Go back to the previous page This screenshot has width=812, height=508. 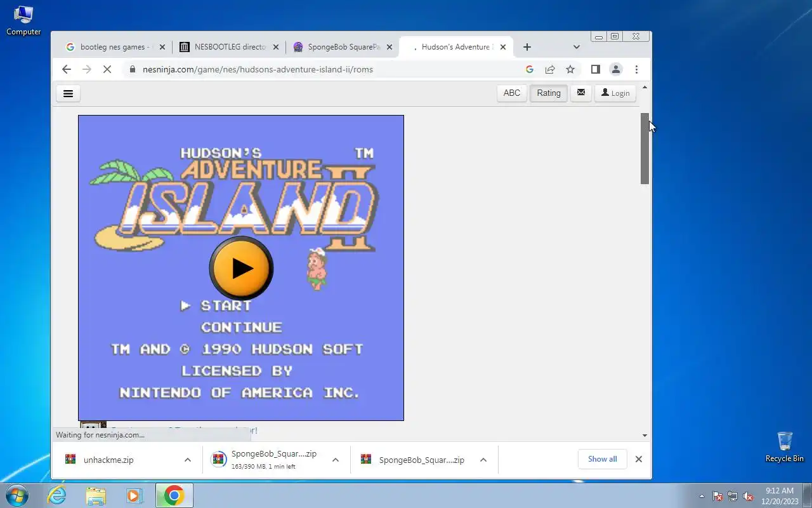coord(66,69)
